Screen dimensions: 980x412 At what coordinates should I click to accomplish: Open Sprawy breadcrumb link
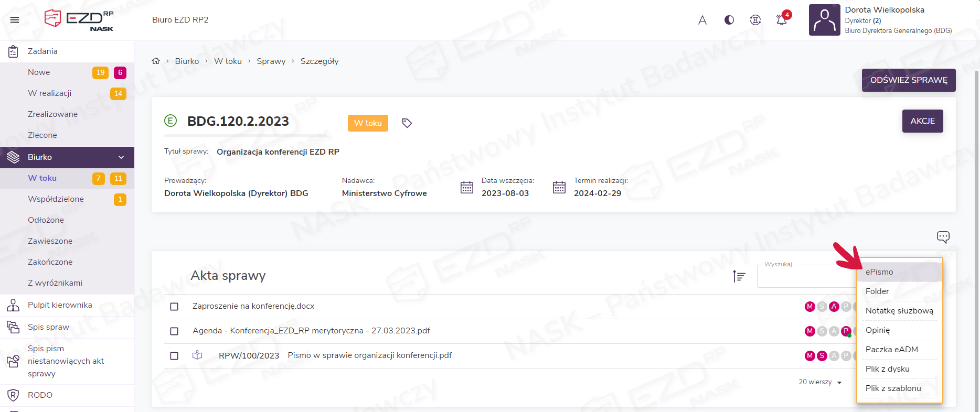coord(271,61)
